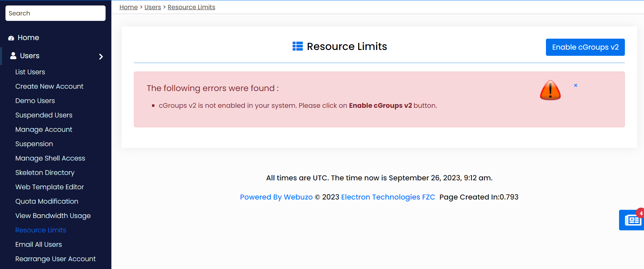The width and height of the screenshot is (644, 269).
Task: Select Create New Account menu item
Action: [x=49, y=86]
